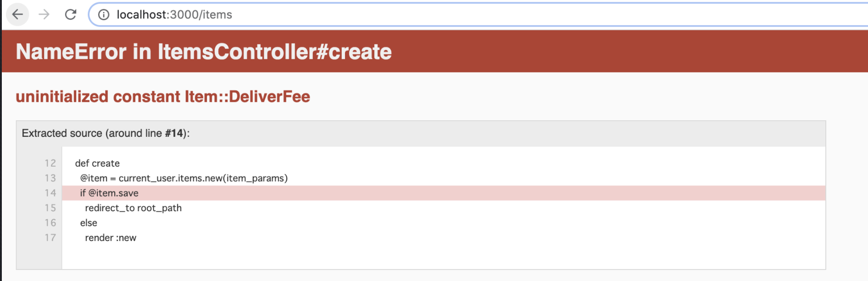The width and height of the screenshot is (868, 281).
Task: Click line number 16 in the gutter
Action: (50, 223)
